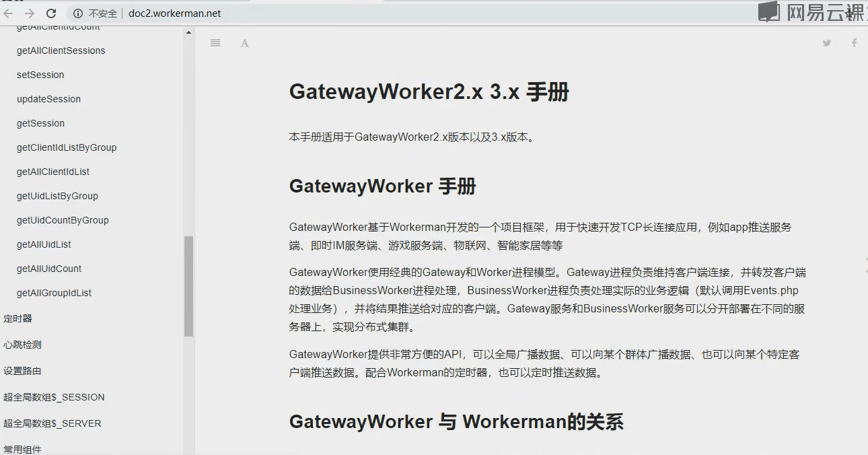Share page via Twitter icon
Screen dimensions: 868x455
click(827, 43)
